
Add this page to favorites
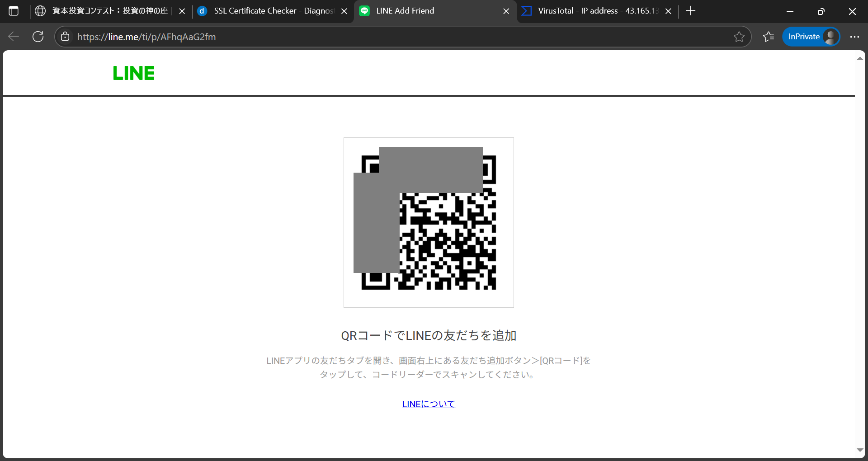pos(739,37)
